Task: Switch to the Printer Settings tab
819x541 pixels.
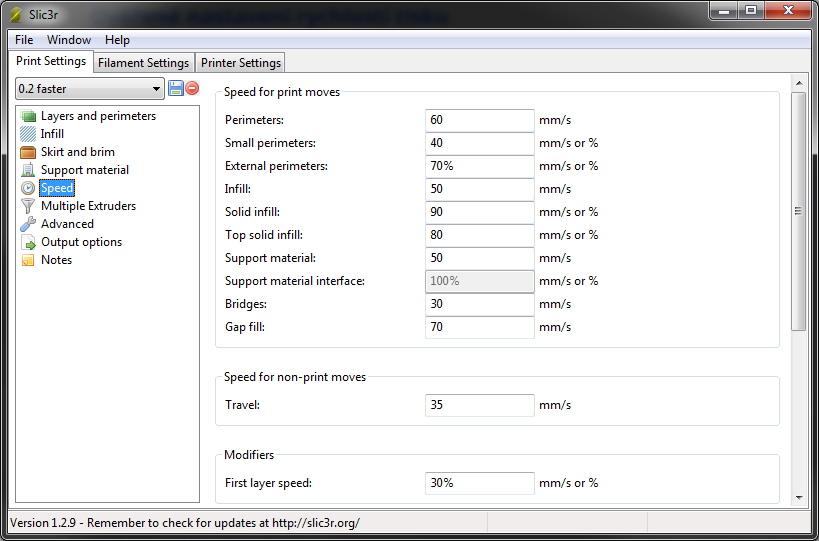Action: pyautogui.click(x=241, y=63)
